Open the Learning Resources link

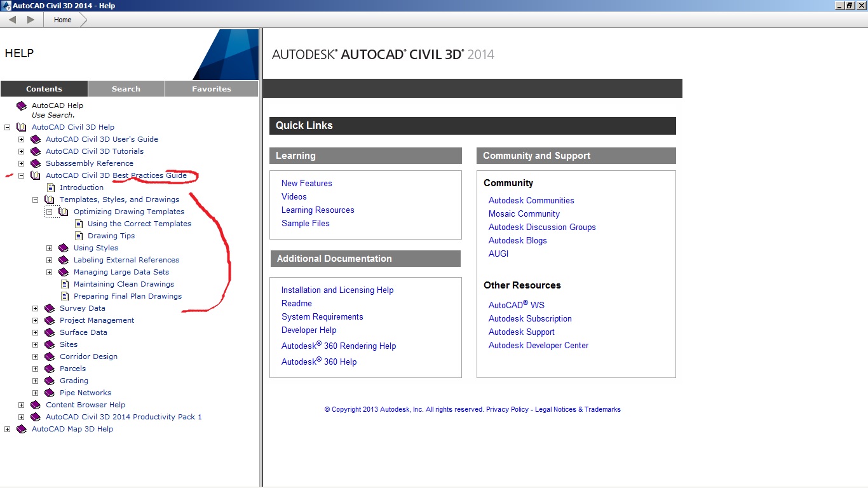point(318,210)
